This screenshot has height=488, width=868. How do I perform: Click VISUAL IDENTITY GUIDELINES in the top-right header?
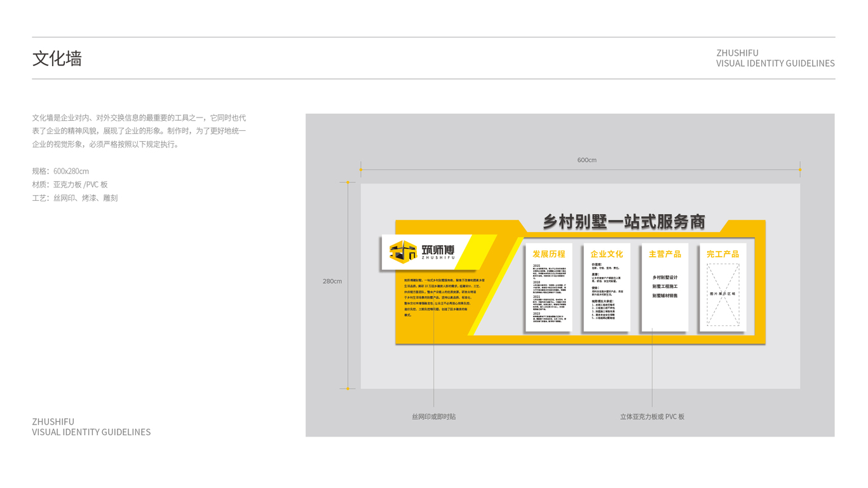pyautogui.click(x=775, y=63)
